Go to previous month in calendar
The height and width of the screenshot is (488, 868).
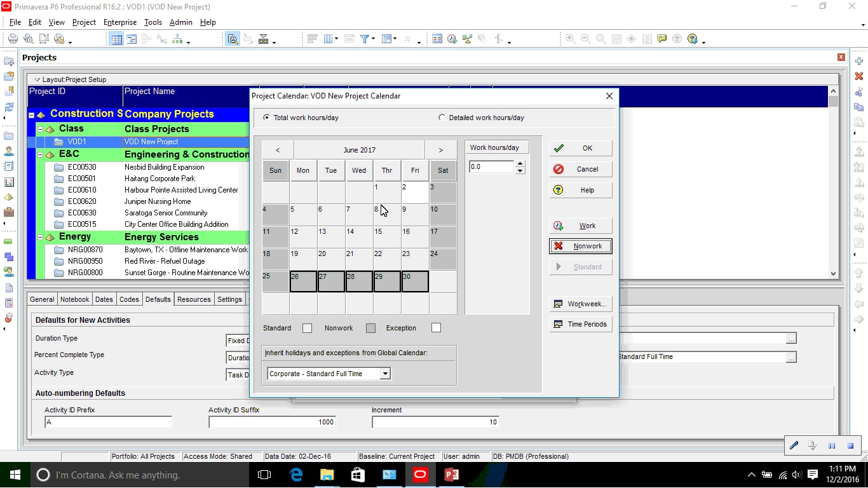tap(278, 150)
